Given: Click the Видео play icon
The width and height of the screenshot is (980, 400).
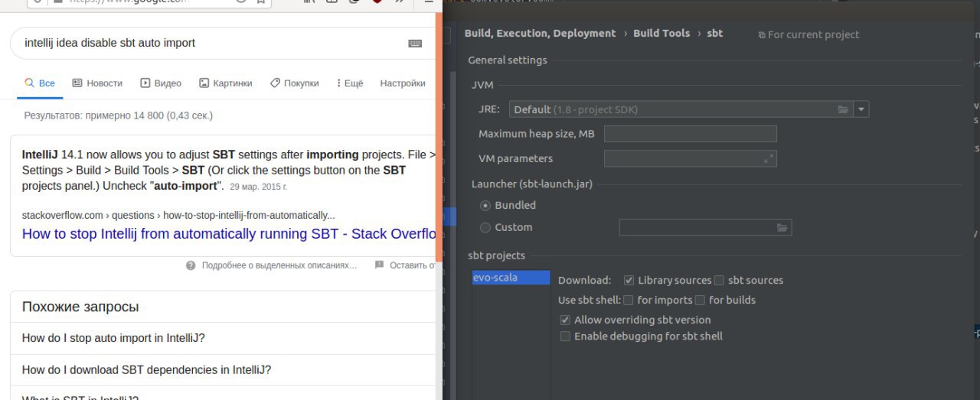Looking at the screenshot, I should click(x=145, y=83).
